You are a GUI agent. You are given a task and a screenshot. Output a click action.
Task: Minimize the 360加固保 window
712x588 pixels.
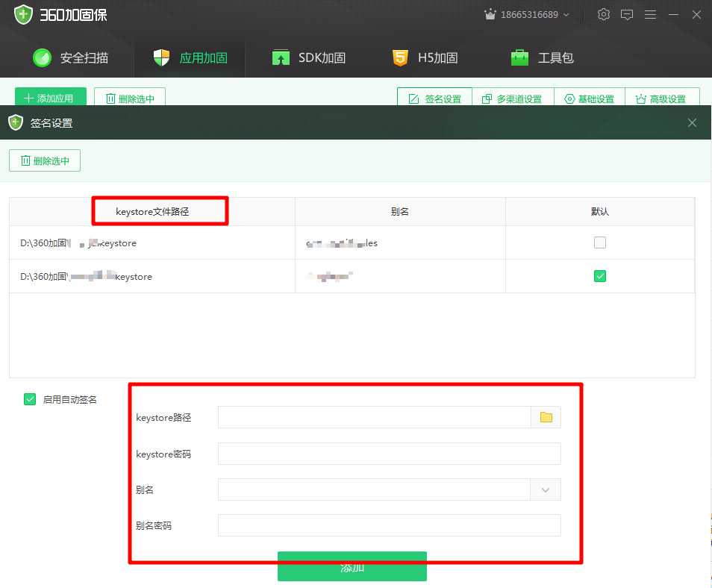pyautogui.click(x=673, y=14)
